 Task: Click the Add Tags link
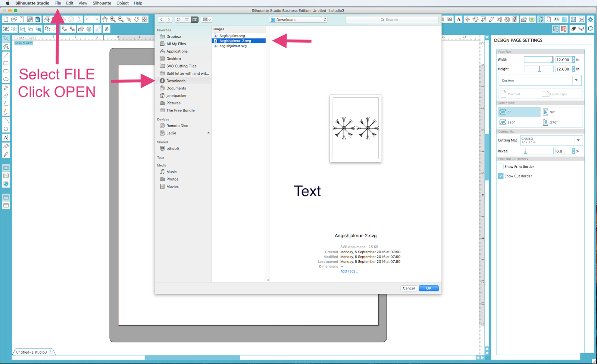349,272
